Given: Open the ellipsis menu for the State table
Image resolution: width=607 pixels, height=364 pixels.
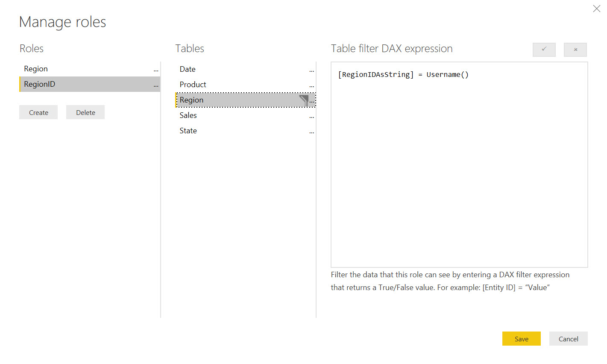Looking at the screenshot, I should click(x=311, y=132).
